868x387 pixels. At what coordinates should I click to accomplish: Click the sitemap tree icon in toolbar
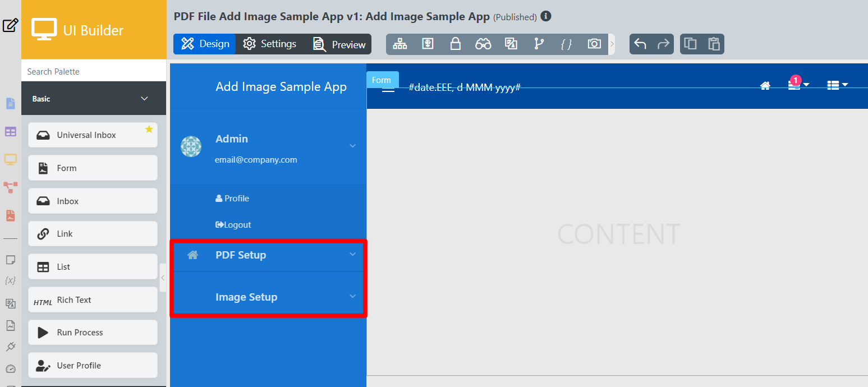tap(400, 44)
